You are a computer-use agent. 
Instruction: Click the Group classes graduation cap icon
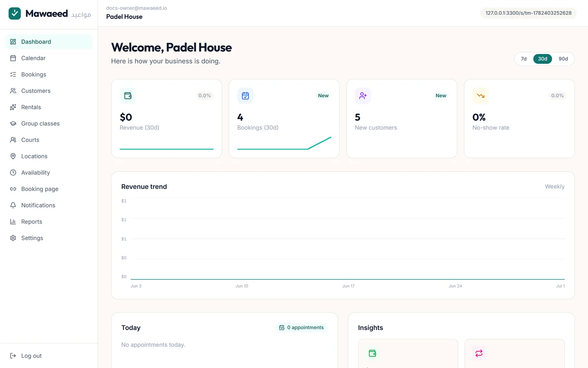tap(13, 123)
